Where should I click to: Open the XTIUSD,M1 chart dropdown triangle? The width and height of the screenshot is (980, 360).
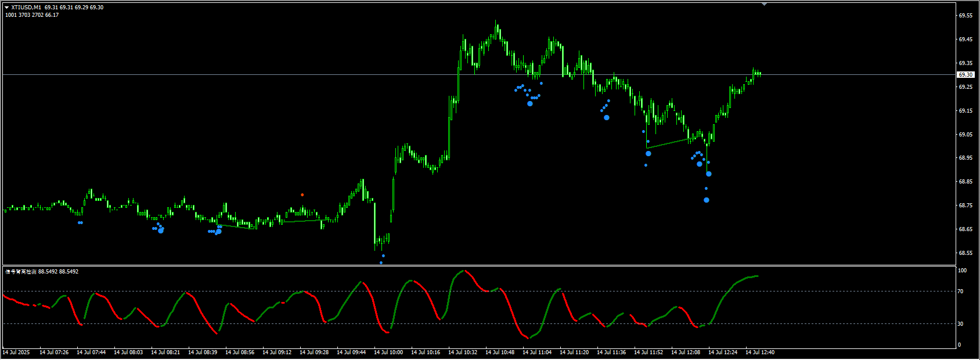7,8
